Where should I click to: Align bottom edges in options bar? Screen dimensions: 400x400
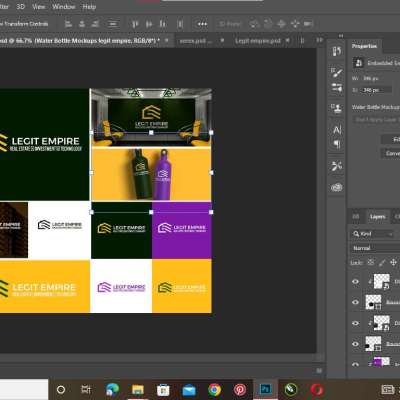[162, 24]
